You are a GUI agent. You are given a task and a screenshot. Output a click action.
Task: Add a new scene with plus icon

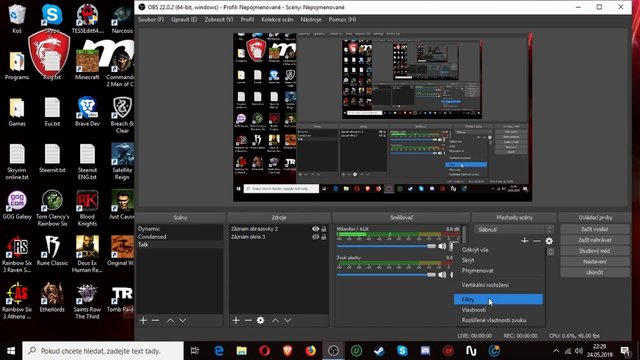pos(143,320)
